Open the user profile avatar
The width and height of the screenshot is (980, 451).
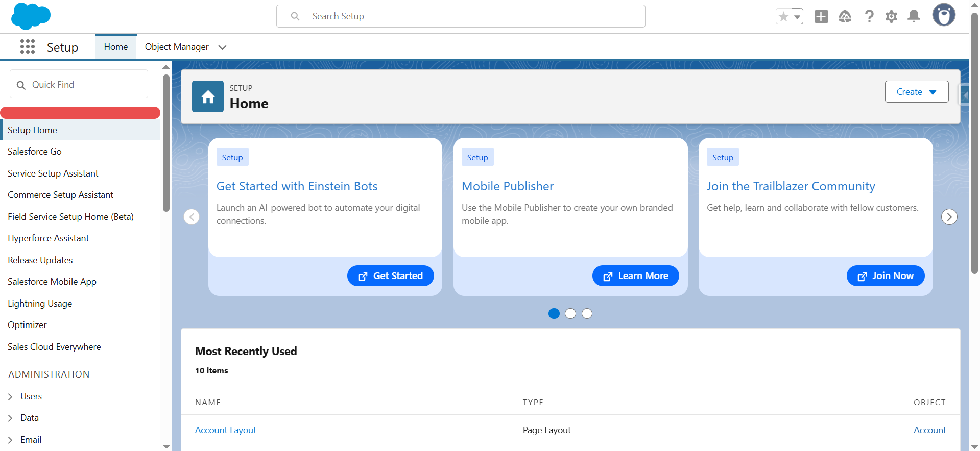click(x=944, y=15)
